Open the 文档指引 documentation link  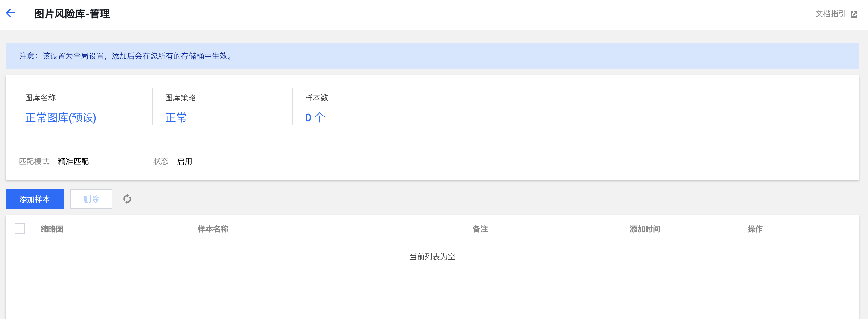[x=830, y=14]
